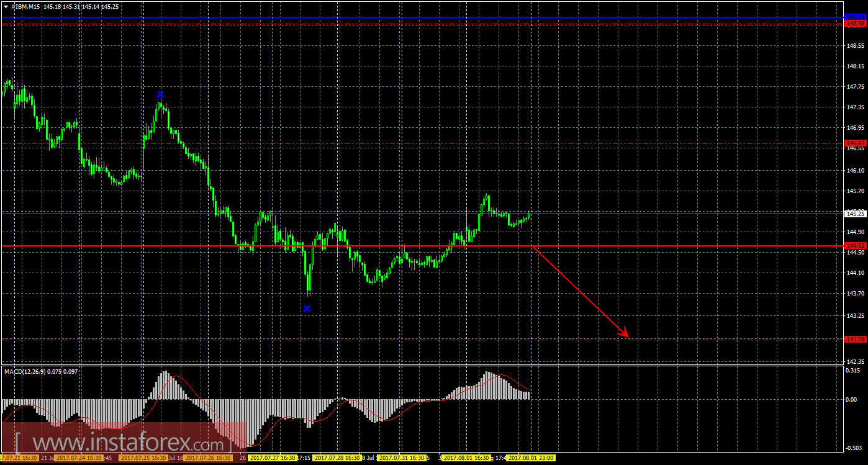Open the chart dropdown triangle beside #IBM,M15
The height and width of the screenshot is (465, 868).
(6, 6)
